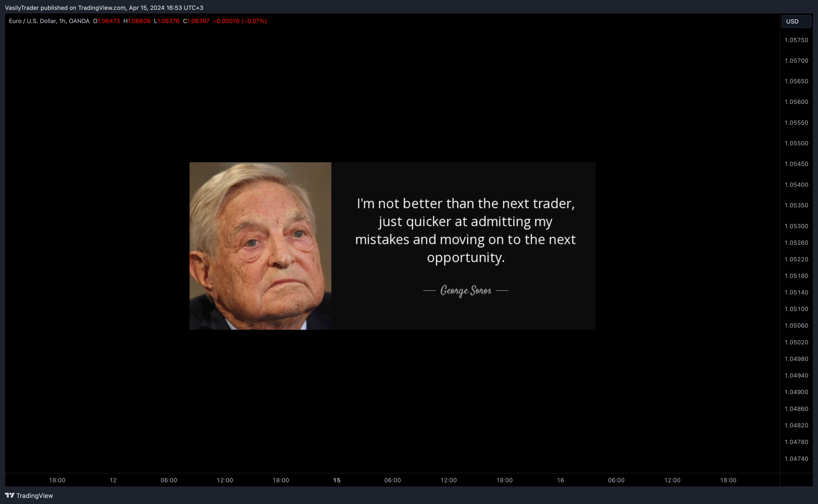Click the 1.04980 price axis label
818x504 pixels.
pyautogui.click(x=796, y=359)
